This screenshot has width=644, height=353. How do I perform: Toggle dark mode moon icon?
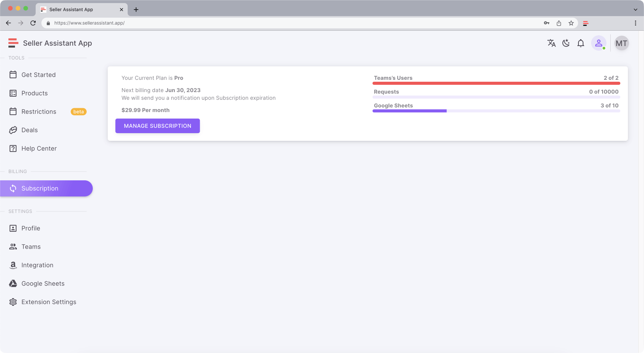tap(566, 43)
